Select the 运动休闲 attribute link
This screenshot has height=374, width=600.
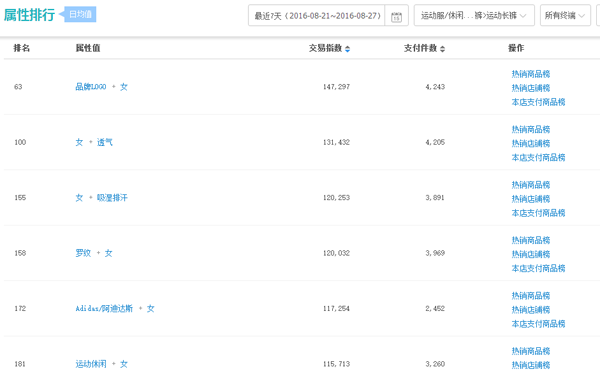pos(91,364)
